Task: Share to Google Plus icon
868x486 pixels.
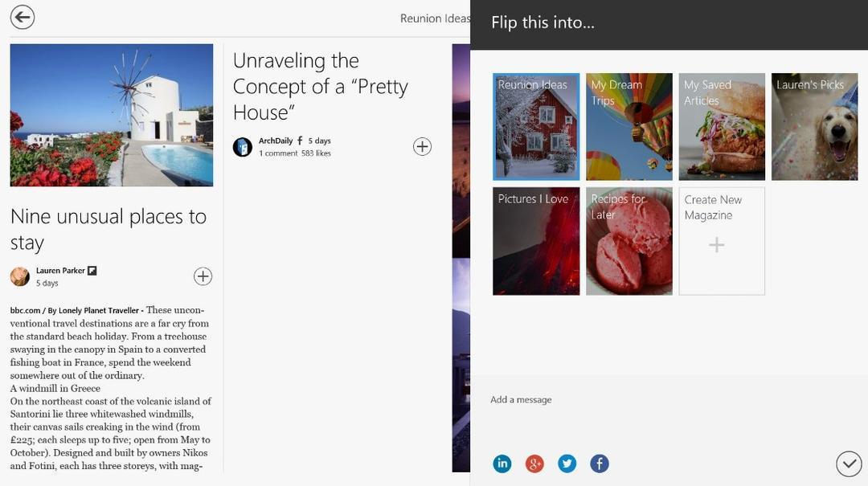Action: tap(534, 464)
